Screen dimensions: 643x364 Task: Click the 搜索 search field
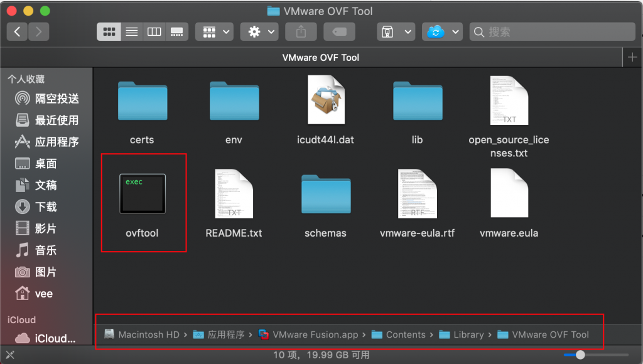[553, 31]
